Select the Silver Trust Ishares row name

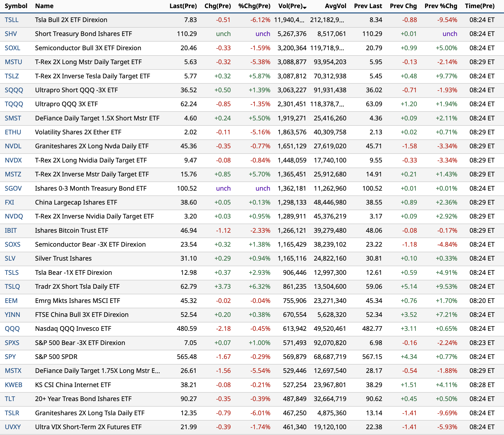click(x=63, y=258)
